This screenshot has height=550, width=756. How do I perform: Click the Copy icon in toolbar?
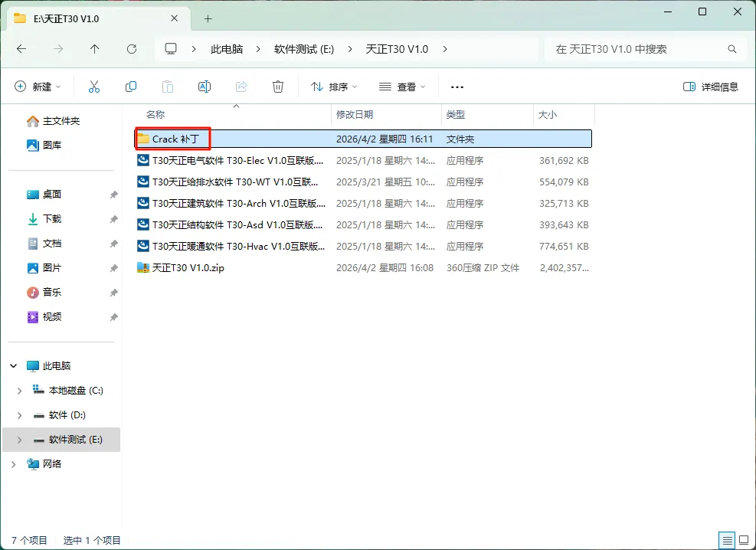point(131,87)
